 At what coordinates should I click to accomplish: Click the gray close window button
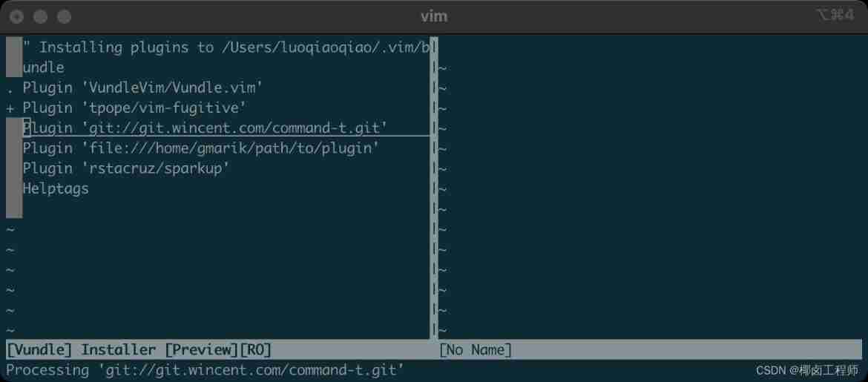[x=17, y=16]
